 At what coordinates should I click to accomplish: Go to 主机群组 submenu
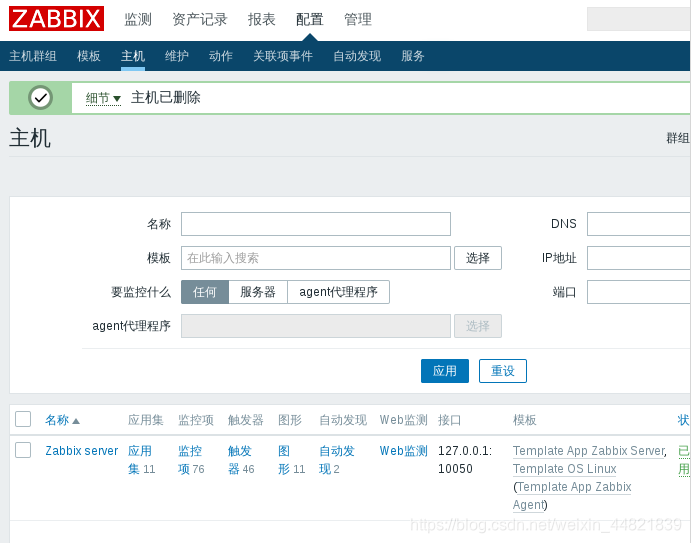(x=33, y=56)
